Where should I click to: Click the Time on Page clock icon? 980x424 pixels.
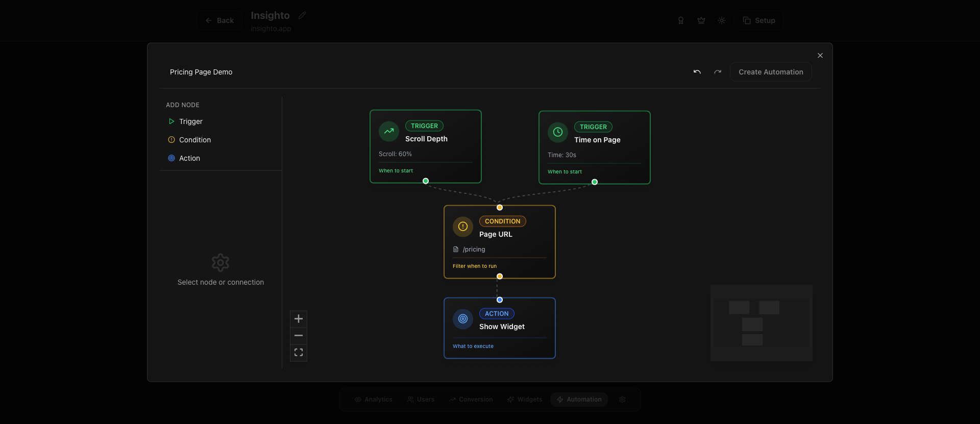(x=558, y=132)
